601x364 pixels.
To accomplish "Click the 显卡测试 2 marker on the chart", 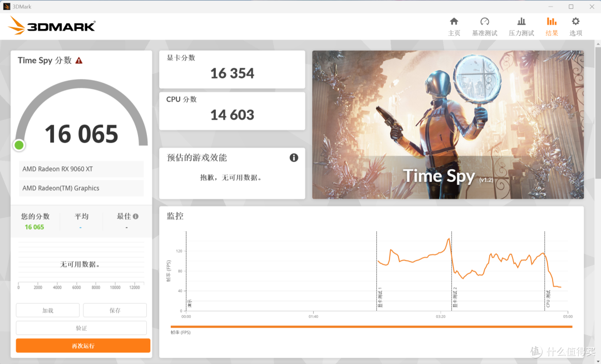I will point(455,297).
